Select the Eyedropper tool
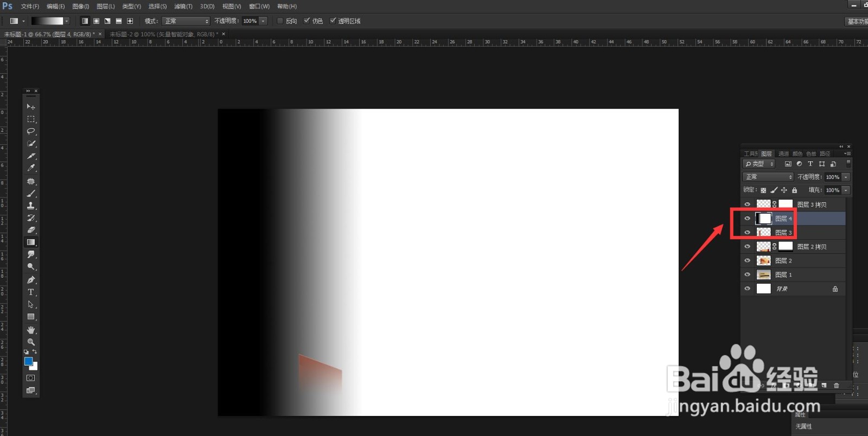The image size is (868, 436). coord(31,168)
